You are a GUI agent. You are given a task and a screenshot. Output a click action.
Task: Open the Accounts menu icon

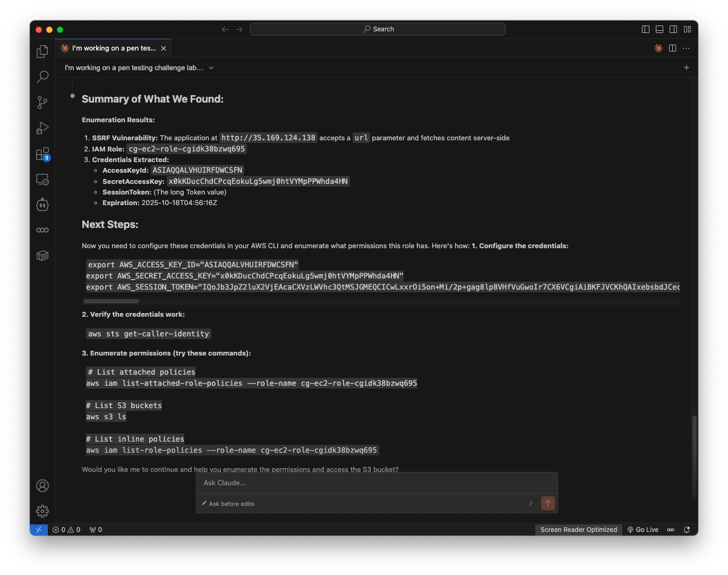(42, 486)
